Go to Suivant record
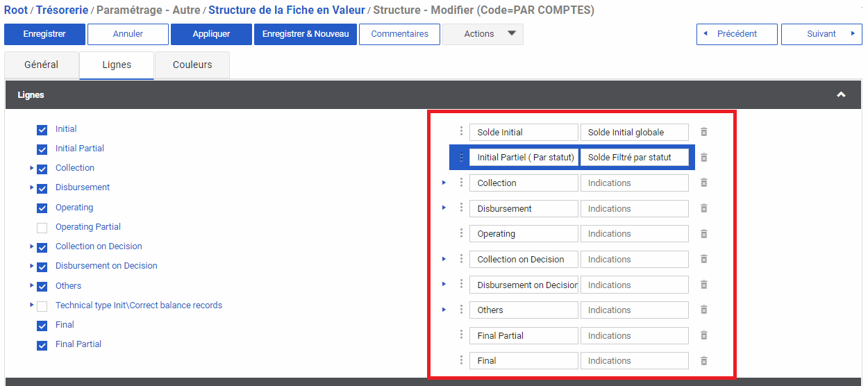The width and height of the screenshot is (868, 386). pyautogui.click(x=821, y=34)
